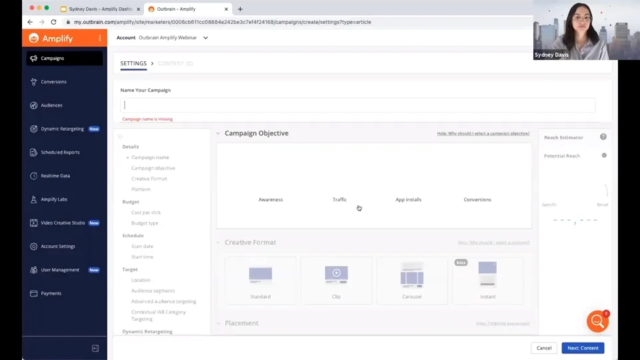
Task: Close the Outbrain - Amplify tab
Action: click(x=226, y=9)
